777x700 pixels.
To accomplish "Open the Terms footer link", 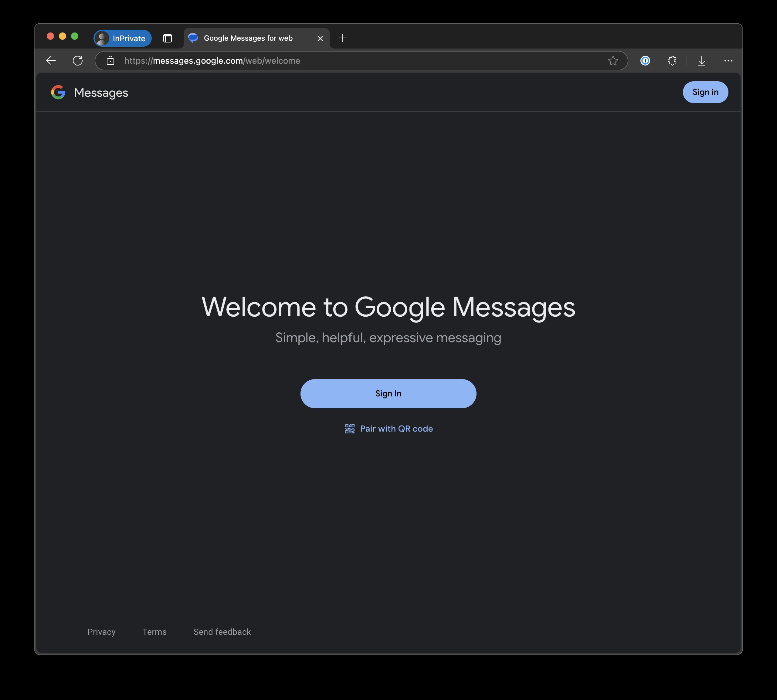I will coord(154,632).
